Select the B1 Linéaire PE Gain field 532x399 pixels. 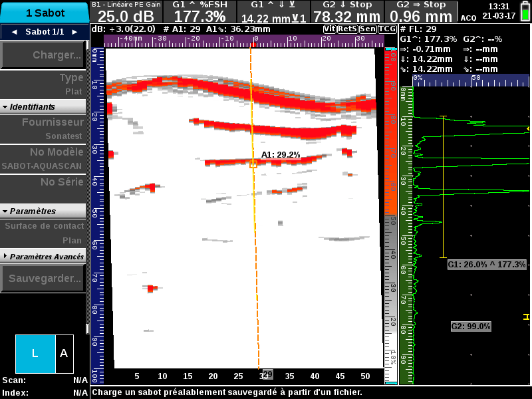pyautogui.click(x=126, y=12)
